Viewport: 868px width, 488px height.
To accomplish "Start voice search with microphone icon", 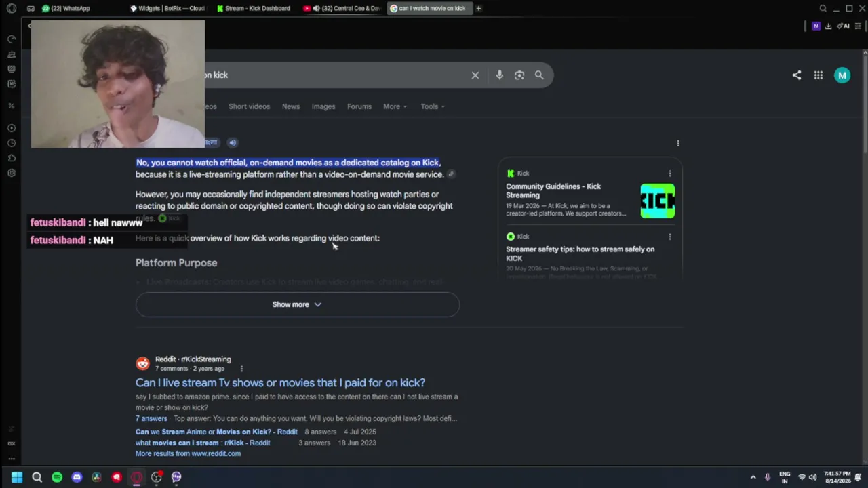I will click(x=500, y=75).
